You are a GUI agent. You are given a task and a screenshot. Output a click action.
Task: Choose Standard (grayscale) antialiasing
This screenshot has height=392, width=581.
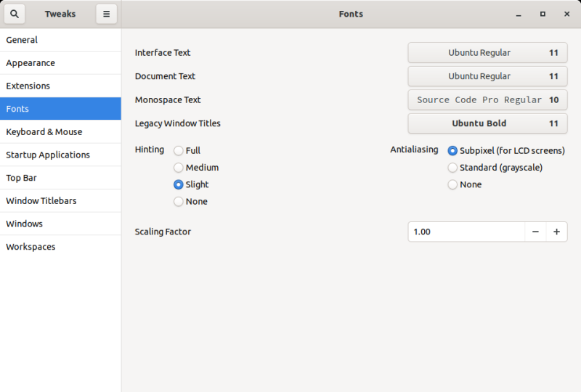point(453,168)
